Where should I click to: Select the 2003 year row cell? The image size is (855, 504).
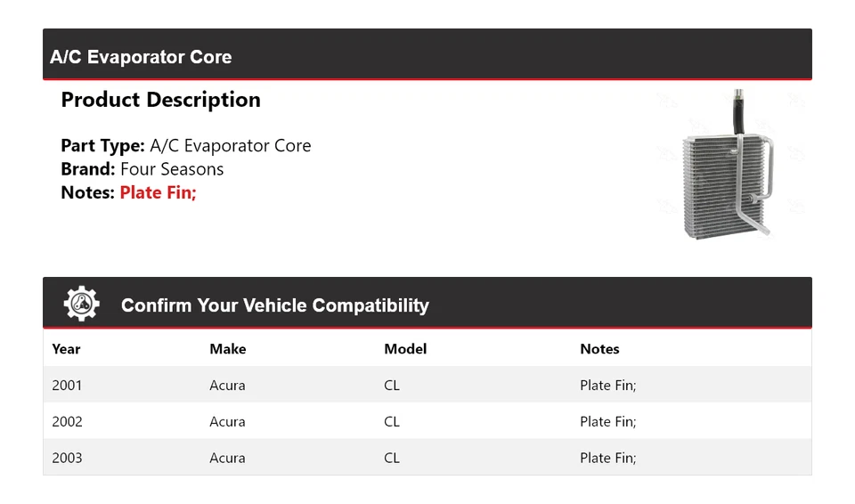pyautogui.click(x=67, y=458)
